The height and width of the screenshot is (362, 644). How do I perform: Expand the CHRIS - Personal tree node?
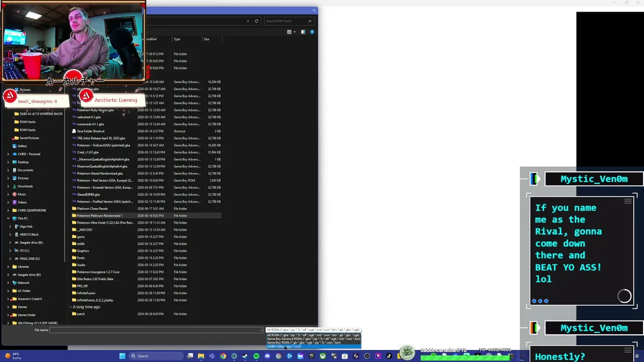(x=8, y=154)
